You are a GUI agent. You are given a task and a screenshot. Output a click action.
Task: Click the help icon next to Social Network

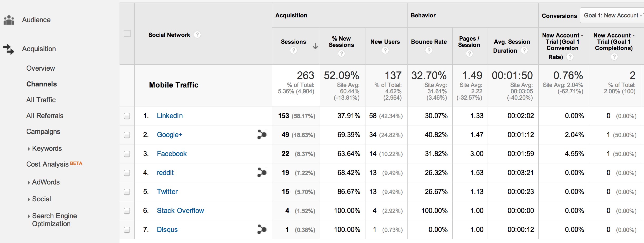click(x=197, y=35)
